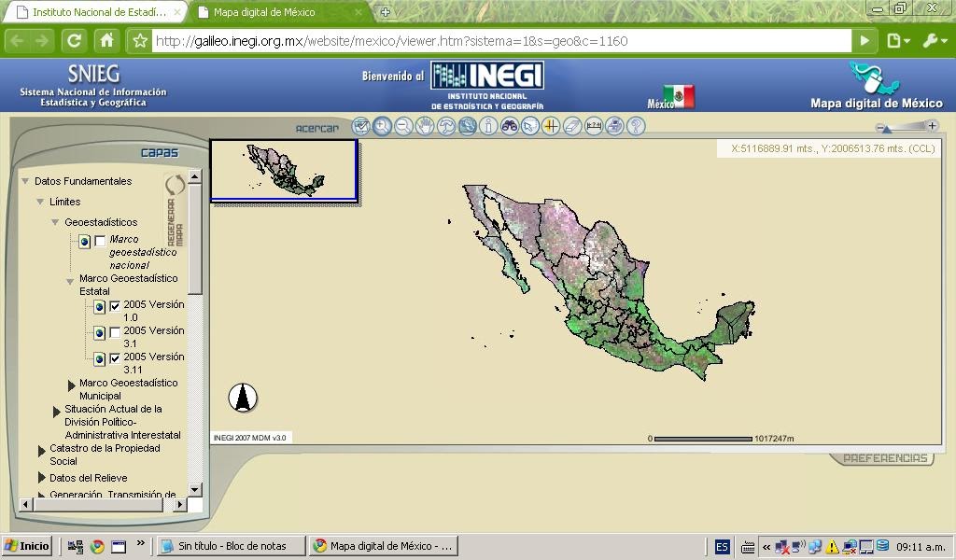Viewport: 956px width, 560px height.
Task: Launch Chrome from quick launch bar
Action: point(97,547)
